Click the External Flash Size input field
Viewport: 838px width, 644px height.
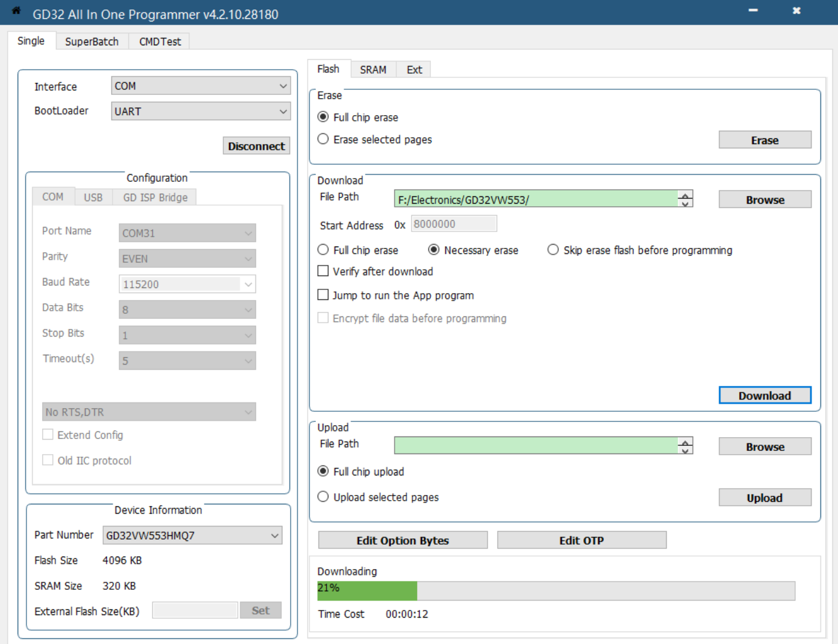click(195, 610)
